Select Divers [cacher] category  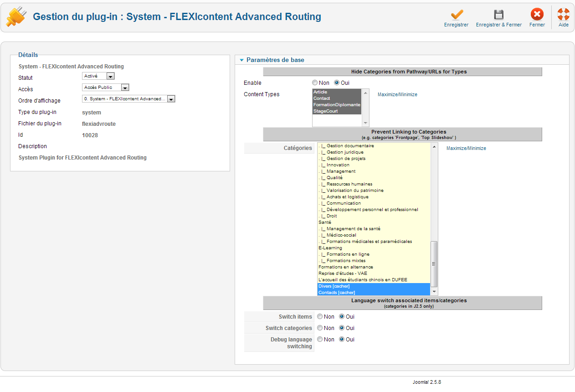coord(374,286)
